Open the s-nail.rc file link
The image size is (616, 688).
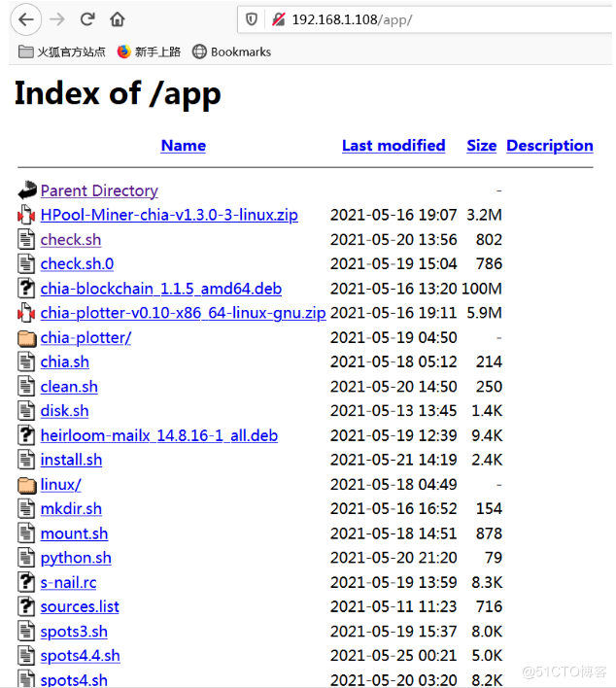[68, 583]
